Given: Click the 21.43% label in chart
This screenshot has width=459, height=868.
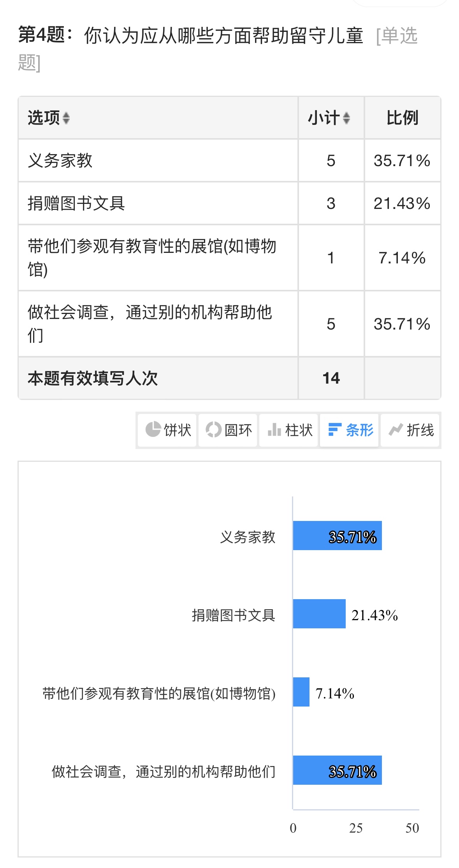Looking at the screenshot, I should (375, 615).
